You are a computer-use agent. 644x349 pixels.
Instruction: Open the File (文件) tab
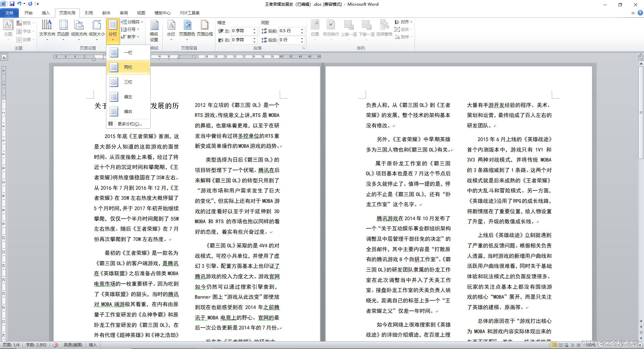tap(9, 13)
